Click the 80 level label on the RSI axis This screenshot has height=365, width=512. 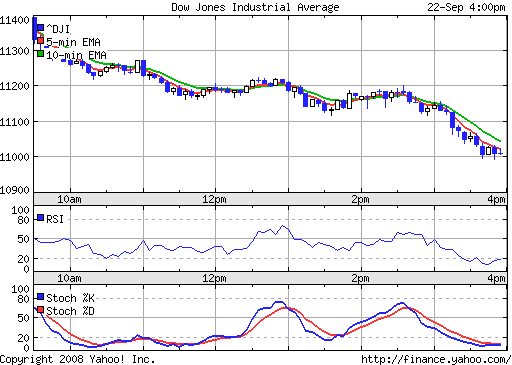pyautogui.click(x=23, y=220)
